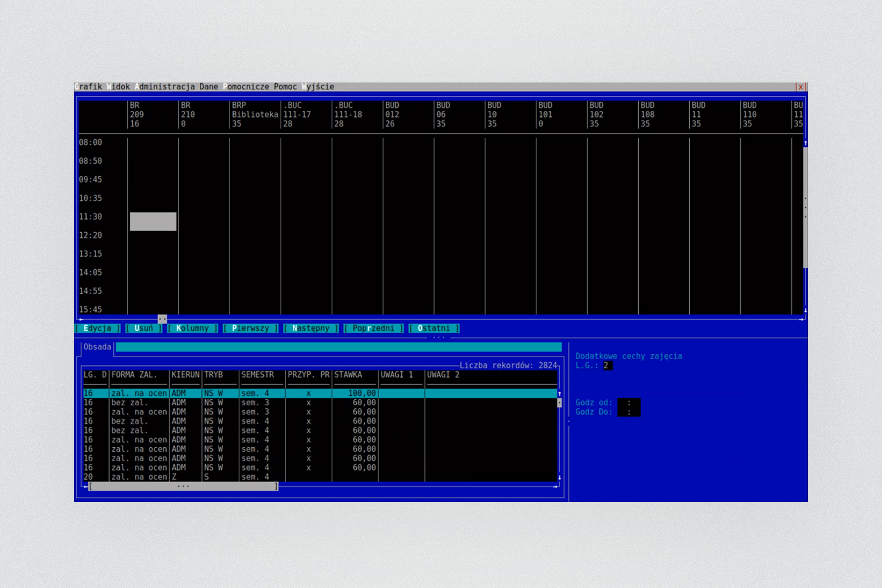Click the 15:45 time row label
Screen dimensions: 882x588
tap(90, 309)
